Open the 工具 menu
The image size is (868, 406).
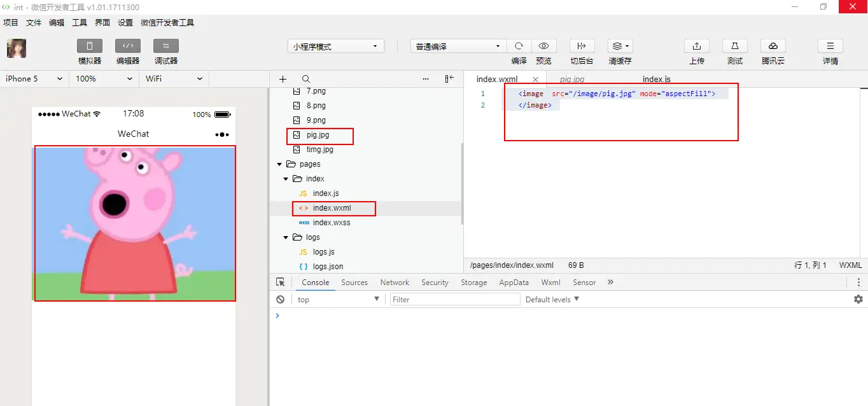(80, 22)
